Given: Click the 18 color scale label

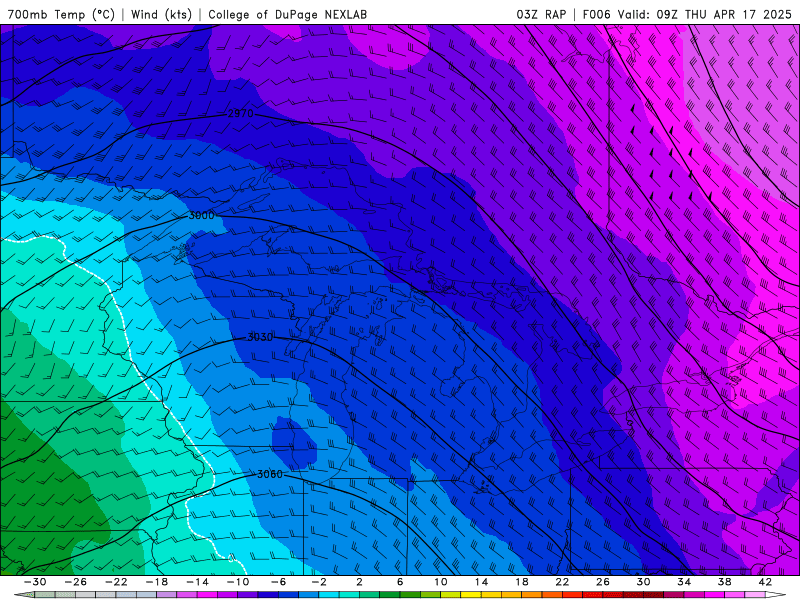Looking at the screenshot, I should coord(522,582).
